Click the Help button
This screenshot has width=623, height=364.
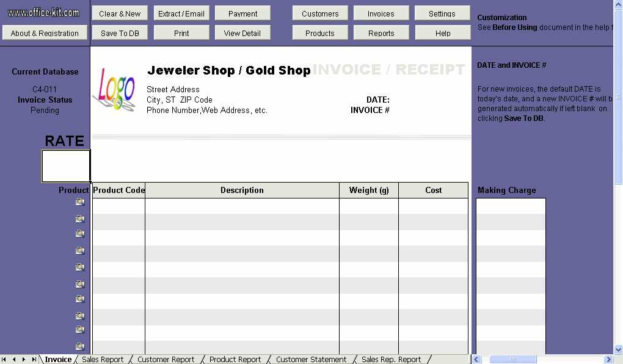pos(443,32)
